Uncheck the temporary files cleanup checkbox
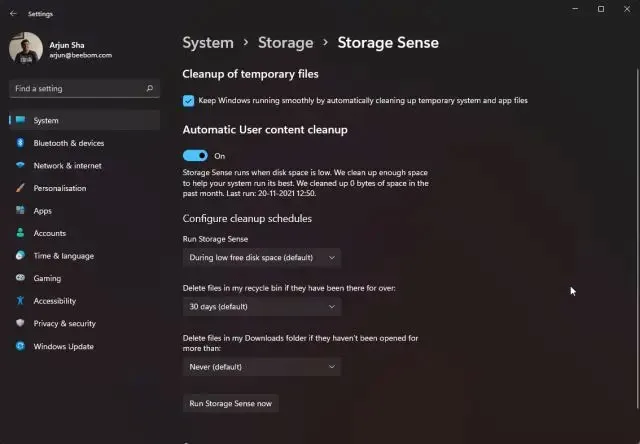The width and height of the screenshot is (640, 444). tap(189, 100)
